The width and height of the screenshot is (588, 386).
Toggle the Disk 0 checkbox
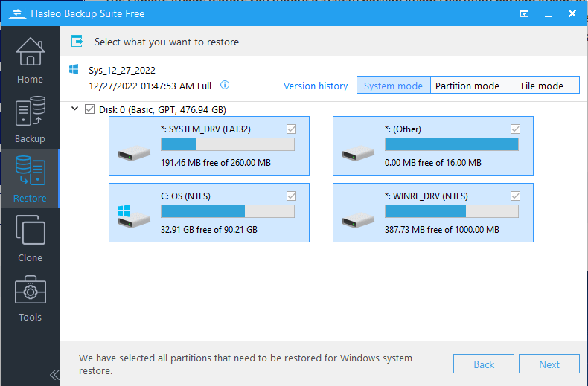(x=90, y=109)
